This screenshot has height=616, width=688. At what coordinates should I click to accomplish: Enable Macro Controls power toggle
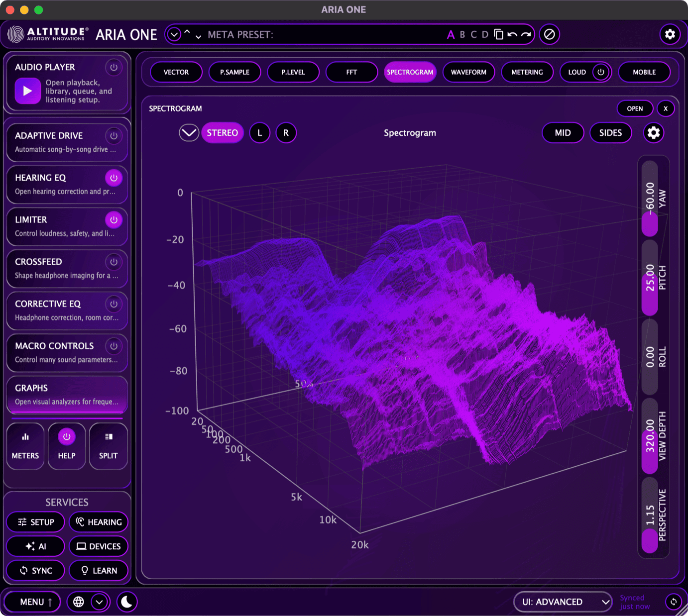(x=114, y=346)
